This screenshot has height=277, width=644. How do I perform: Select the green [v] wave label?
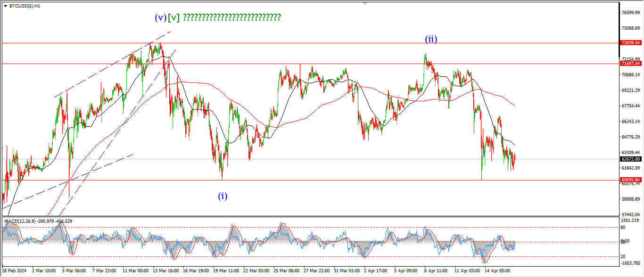tap(173, 17)
